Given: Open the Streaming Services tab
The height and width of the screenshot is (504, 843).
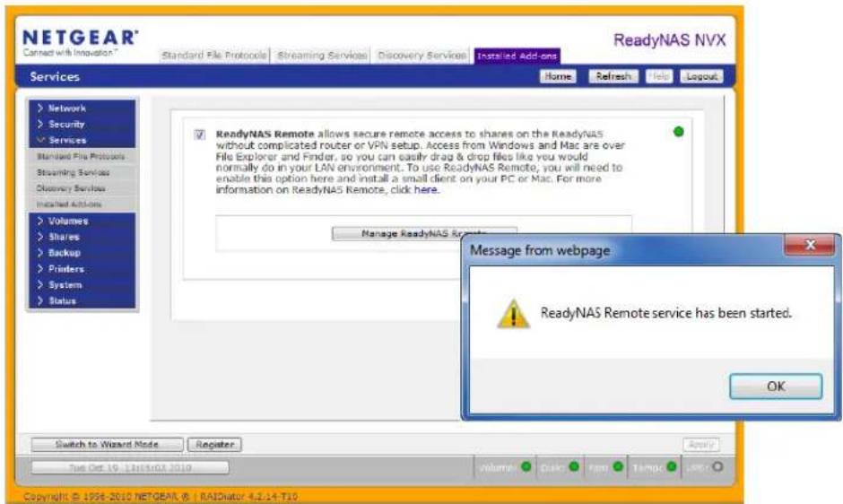Looking at the screenshot, I should click(x=321, y=56).
